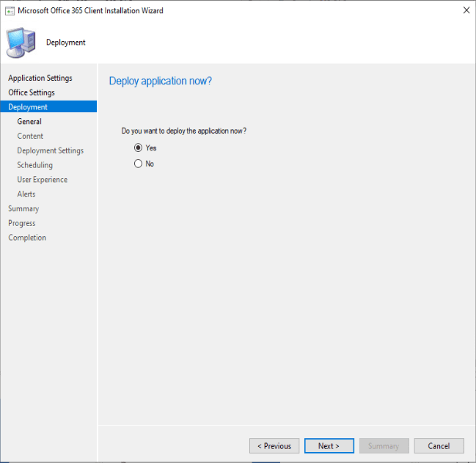Navigate to the Scheduling sub-step

(34, 165)
